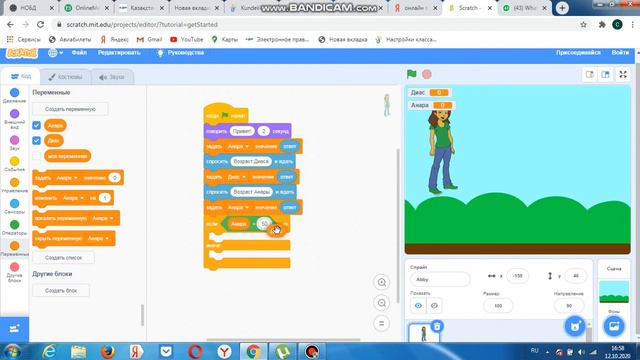The width and height of the screenshot is (640, 360).
Task: Open the Движение block category
Action: [14, 96]
